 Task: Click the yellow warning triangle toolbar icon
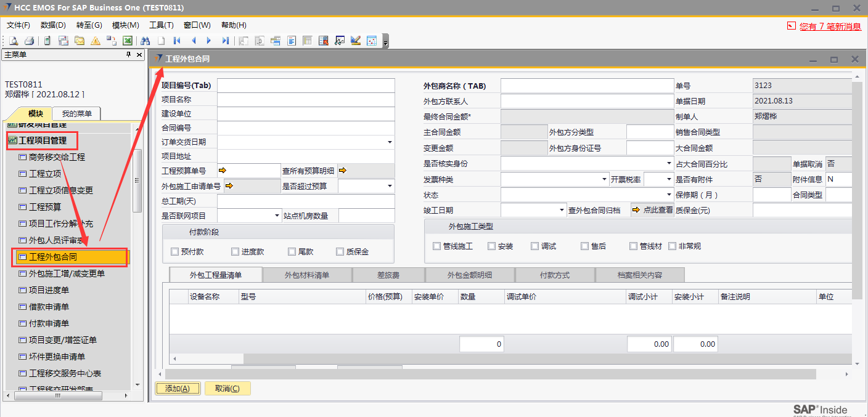96,41
